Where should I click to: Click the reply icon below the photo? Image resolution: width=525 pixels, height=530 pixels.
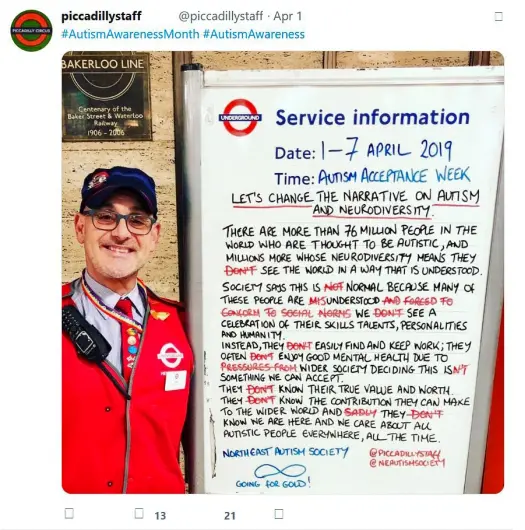[69, 513]
